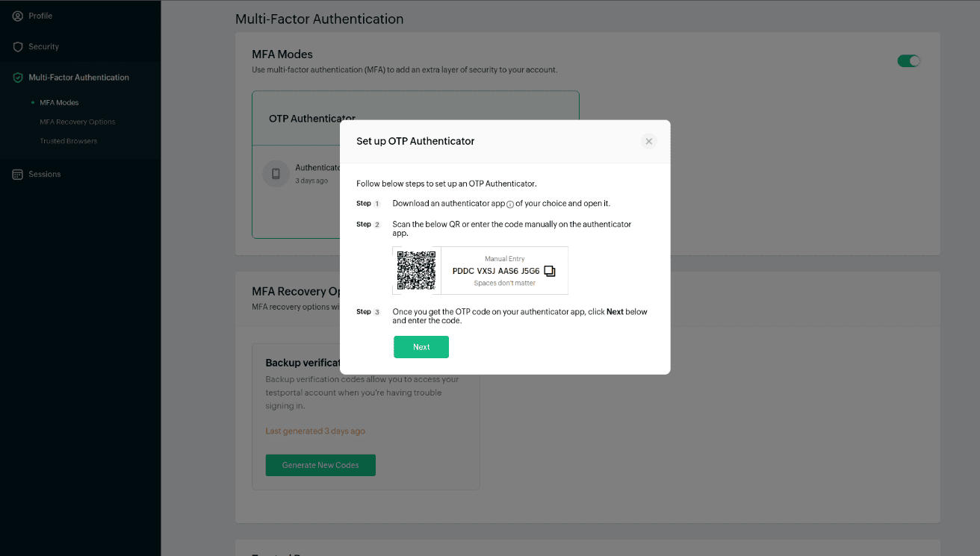The height and width of the screenshot is (556, 980).
Task: Go to the Profile section
Action: click(x=40, y=16)
